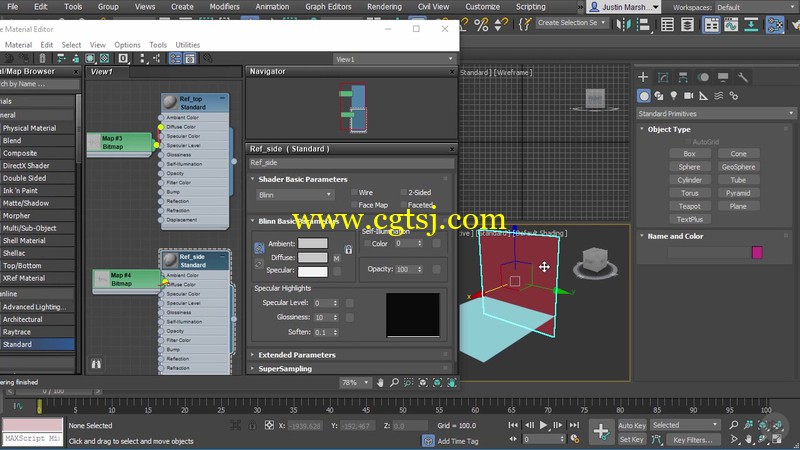Toggle Self-Illumination Color checkbox
This screenshot has width=800, height=450.
click(367, 244)
